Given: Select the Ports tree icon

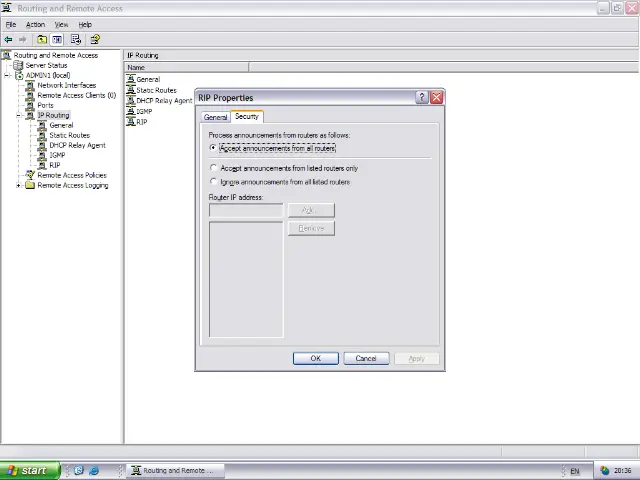Looking at the screenshot, I should [30, 105].
